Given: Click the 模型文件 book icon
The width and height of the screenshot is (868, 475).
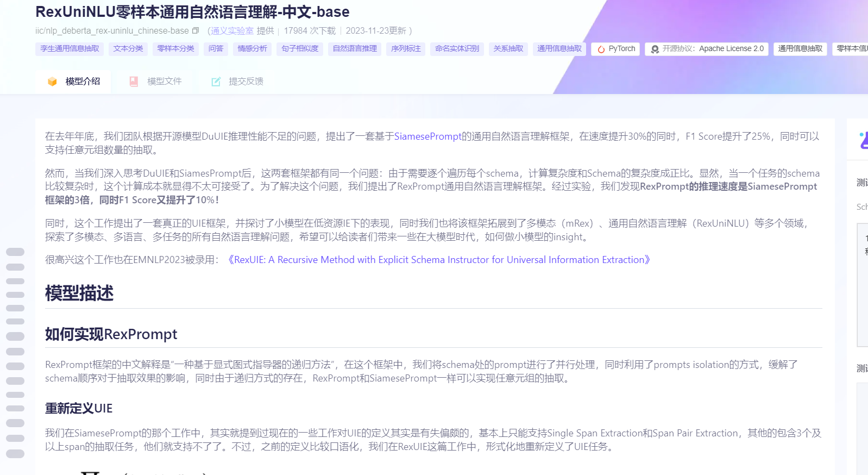Looking at the screenshot, I should click(134, 82).
